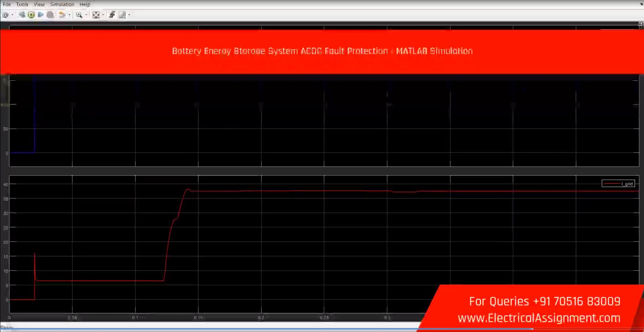Click the red I_grid trace peak near 38
Viewport: 644px width, 332px height.
[188, 190]
